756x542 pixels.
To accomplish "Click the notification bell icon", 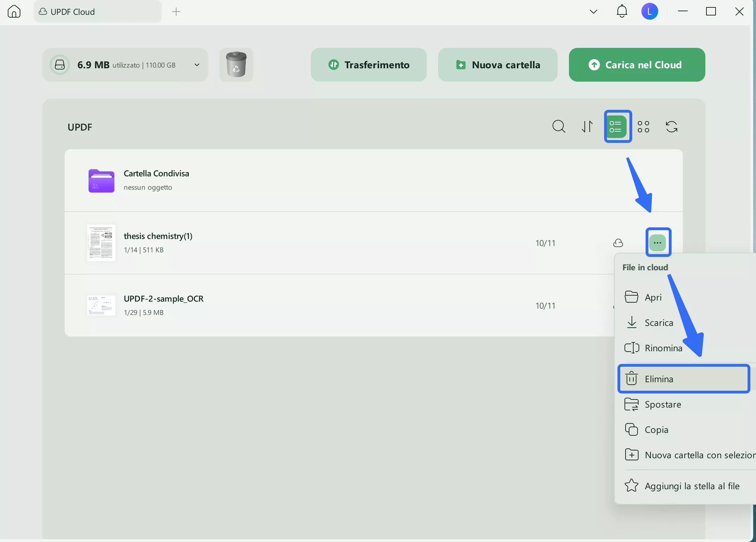I will 622,12.
